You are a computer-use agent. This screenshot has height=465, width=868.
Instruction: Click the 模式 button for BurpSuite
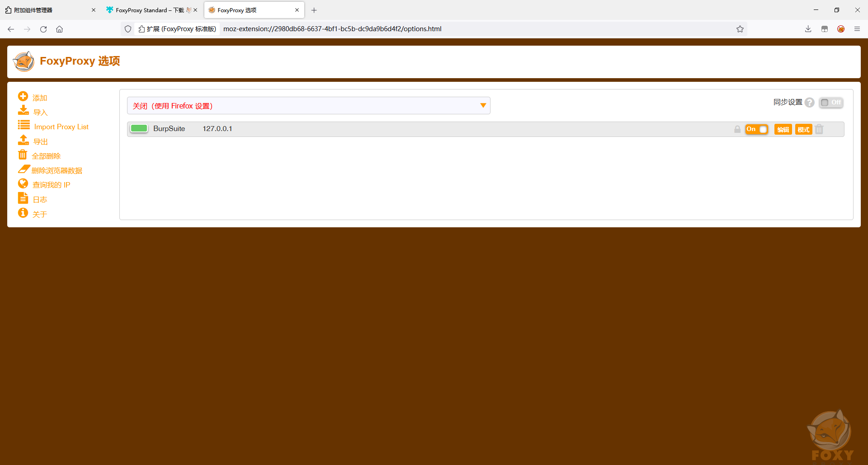point(803,130)
